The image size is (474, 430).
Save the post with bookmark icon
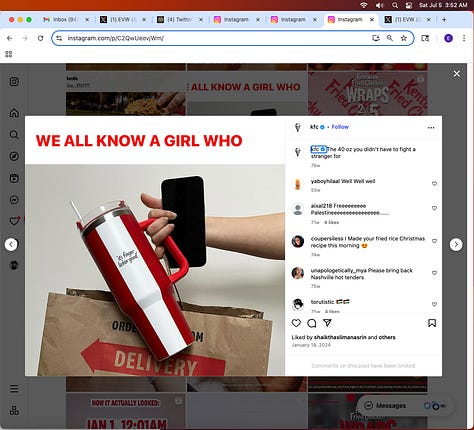click(432, 323)
